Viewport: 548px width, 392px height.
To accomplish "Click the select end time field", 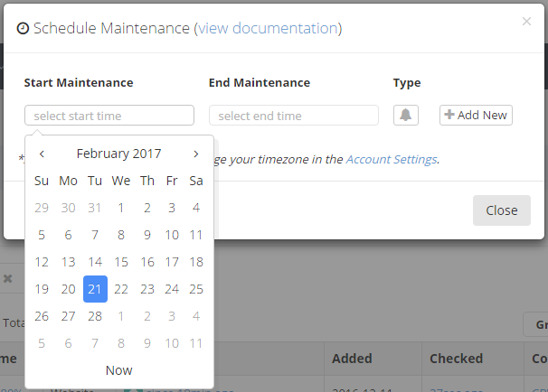I will point(294,116).
